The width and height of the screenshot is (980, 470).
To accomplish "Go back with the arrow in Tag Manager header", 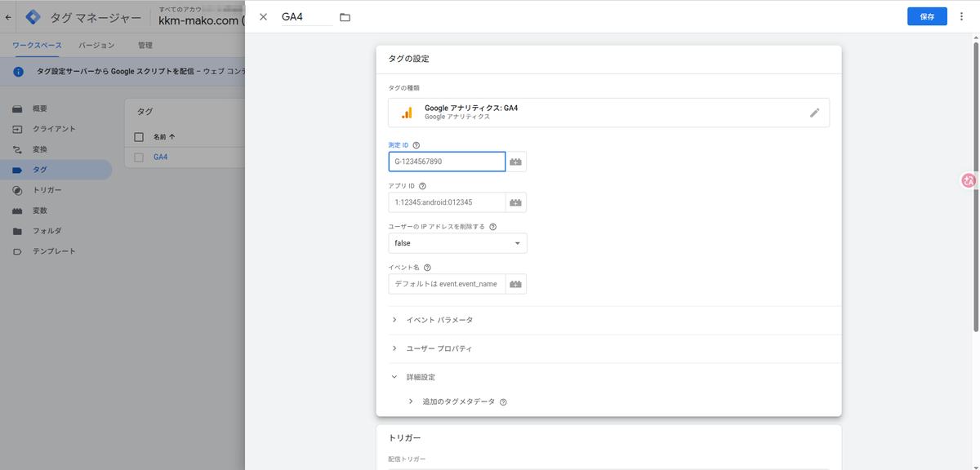I will pyautogui.click(x=8, y=17).
